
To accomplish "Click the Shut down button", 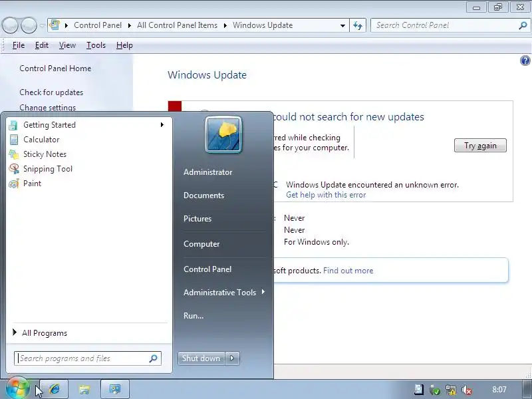I will [x=201, y=358].
